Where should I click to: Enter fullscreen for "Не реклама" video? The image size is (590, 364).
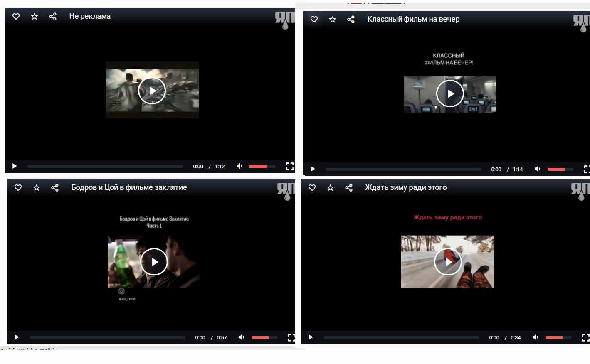point(290,166)
